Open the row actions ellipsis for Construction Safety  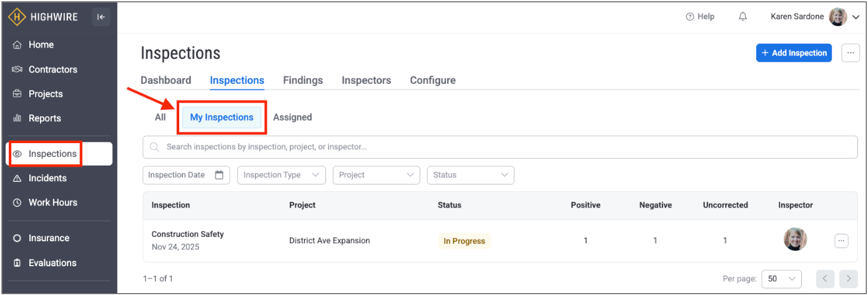[841, 241]
